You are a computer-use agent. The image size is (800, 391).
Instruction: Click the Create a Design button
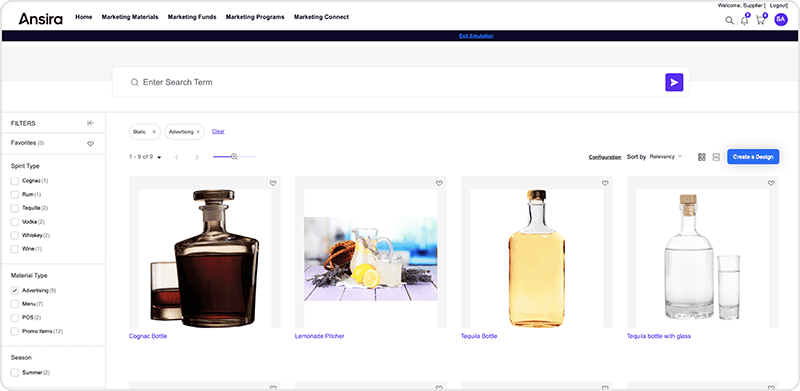tap(753, 157)
